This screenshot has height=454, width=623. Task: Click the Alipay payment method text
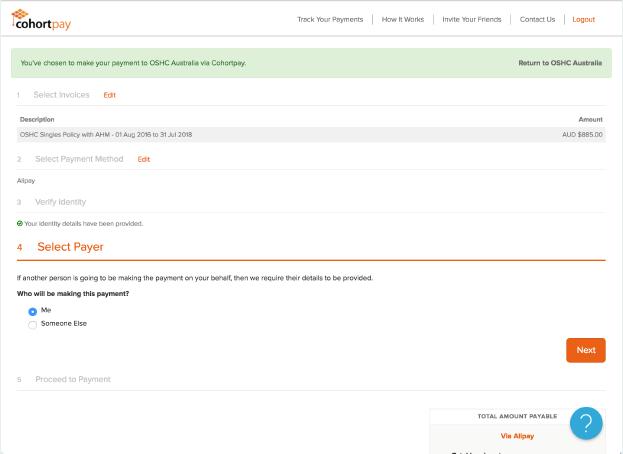click(26, 181)
